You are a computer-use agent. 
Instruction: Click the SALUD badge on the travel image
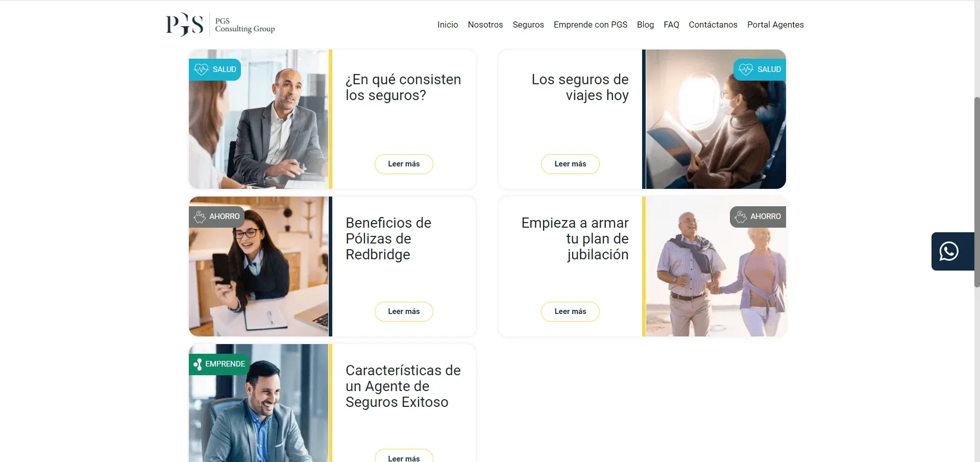(x=759, y=69)
